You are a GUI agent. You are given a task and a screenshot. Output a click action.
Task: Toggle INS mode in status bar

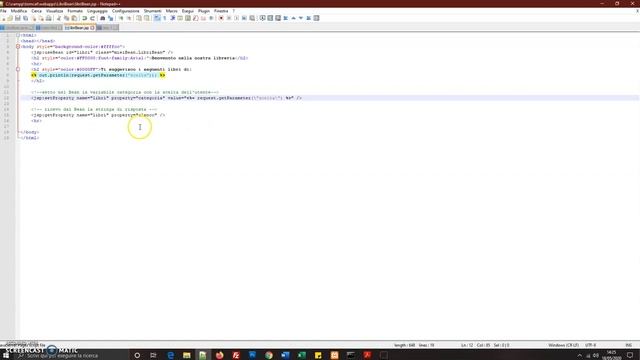629,345
